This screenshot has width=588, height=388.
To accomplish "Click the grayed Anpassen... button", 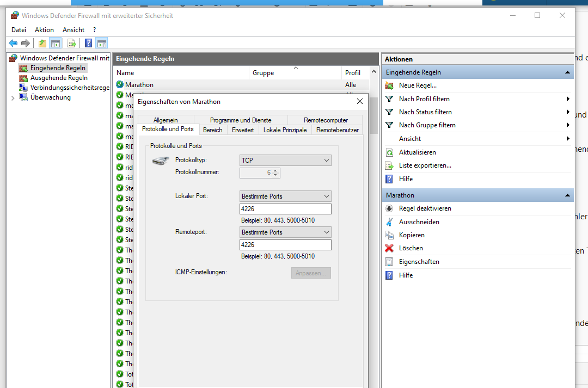I will pos(311,273).
